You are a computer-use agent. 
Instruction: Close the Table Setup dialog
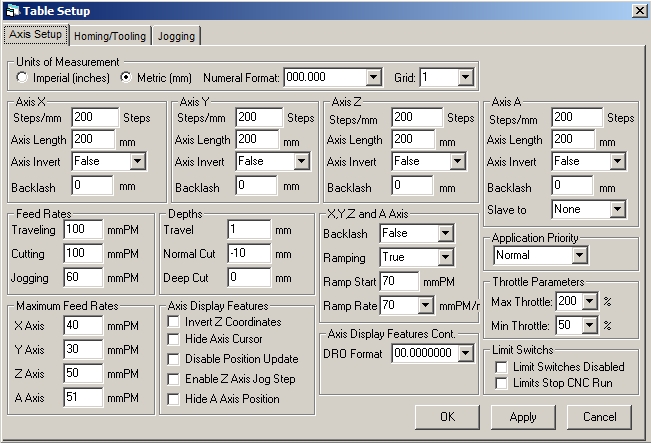pos(640,10)
